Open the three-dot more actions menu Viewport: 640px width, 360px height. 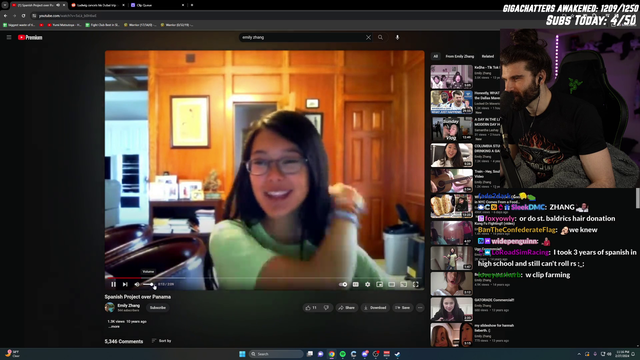click(420, 307)
